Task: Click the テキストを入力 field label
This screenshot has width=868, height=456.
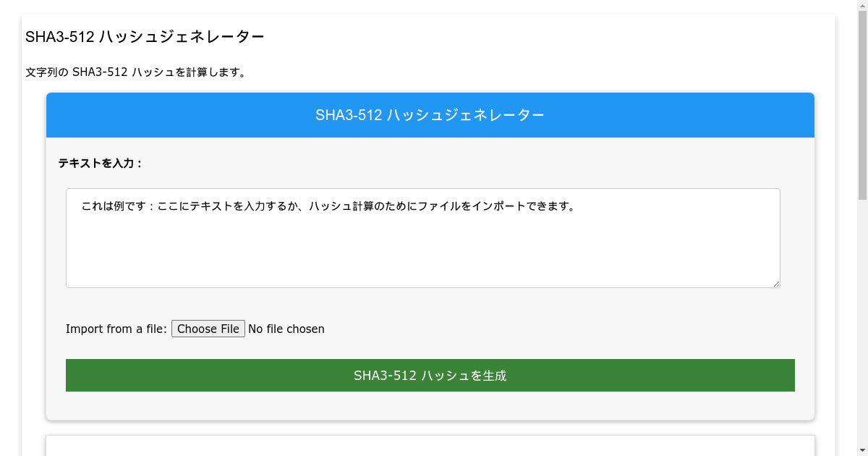Action: click(100, 164)
